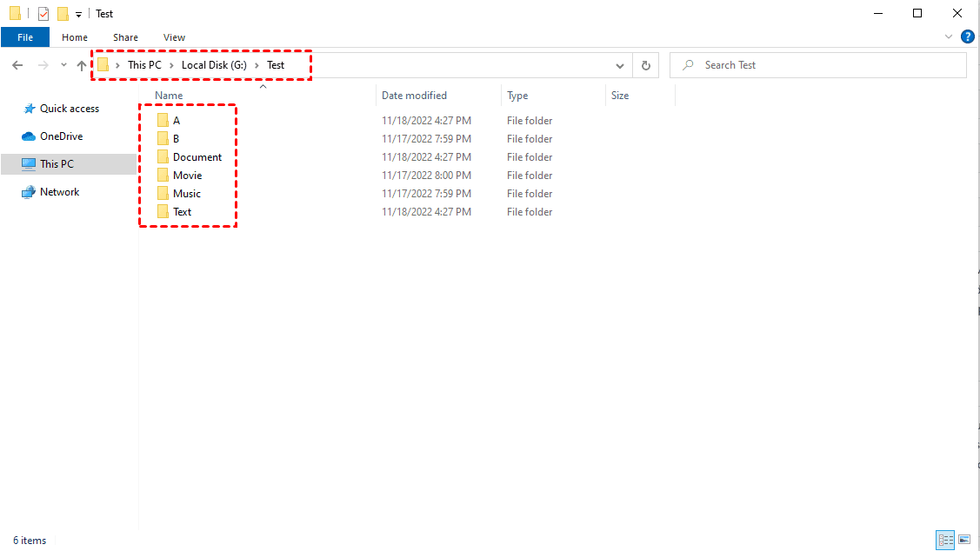Open quick access toolbar customization menu

(x=78, y=13)
